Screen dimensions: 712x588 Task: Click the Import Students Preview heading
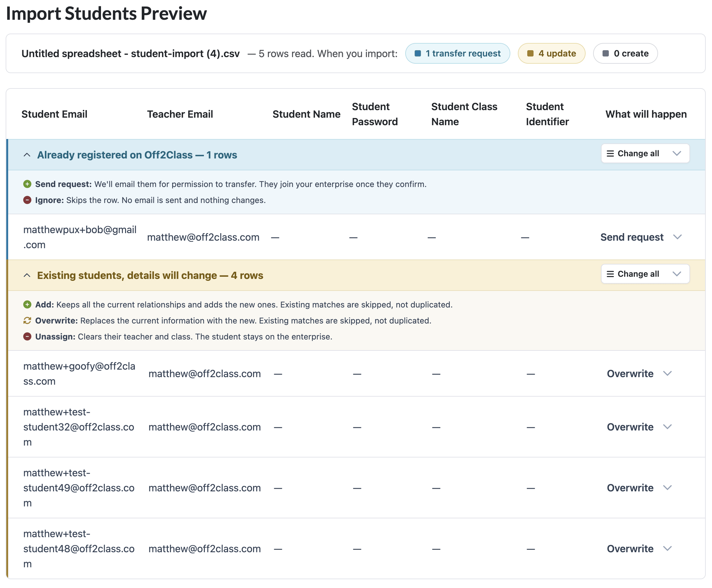tap(106, 13)
